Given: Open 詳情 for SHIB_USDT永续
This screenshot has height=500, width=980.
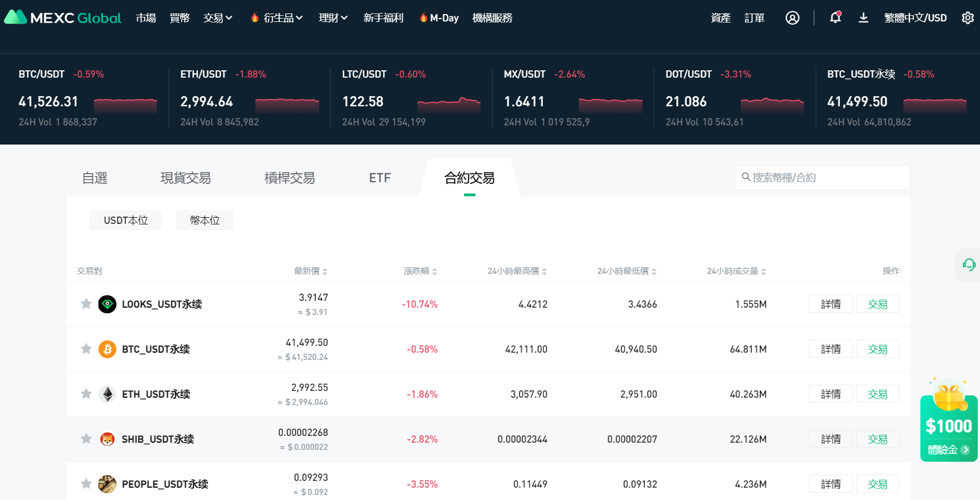Looking at the screenshot, I should click(831, 439).
